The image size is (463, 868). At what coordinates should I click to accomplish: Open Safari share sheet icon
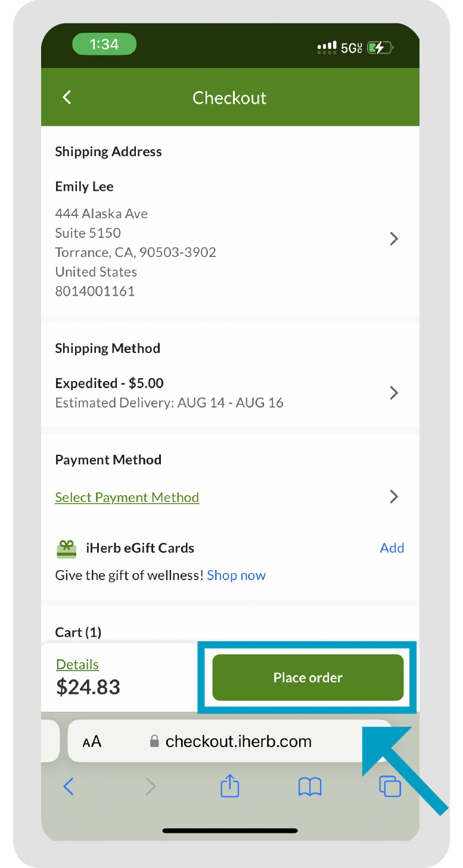[229, 787]
